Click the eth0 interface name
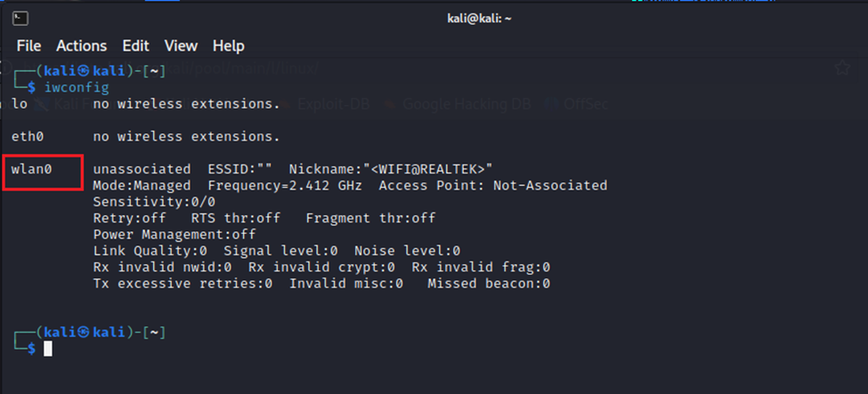 (28, 137)
